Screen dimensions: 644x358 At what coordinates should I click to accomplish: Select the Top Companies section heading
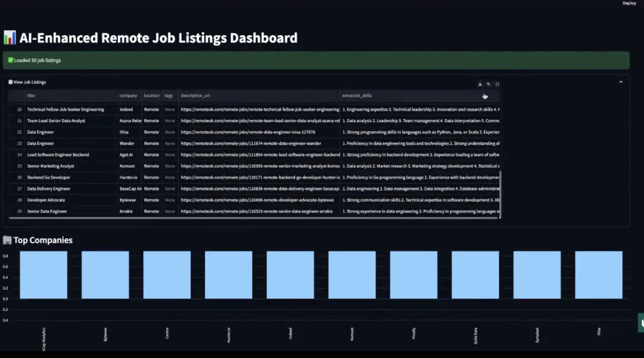pyautogui.click(x=38, y=240)
